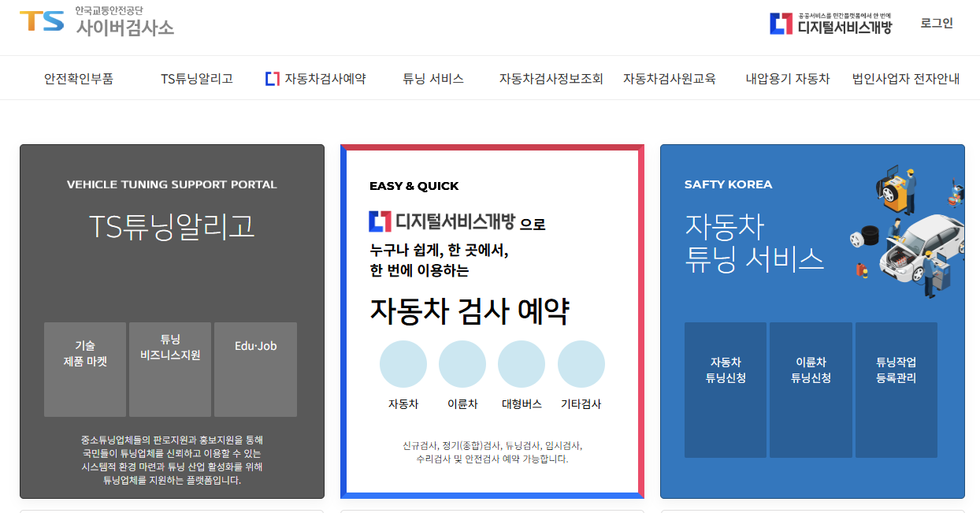Open the 자동차검사예약 menu
980x513 pixels.
(325, 79)
